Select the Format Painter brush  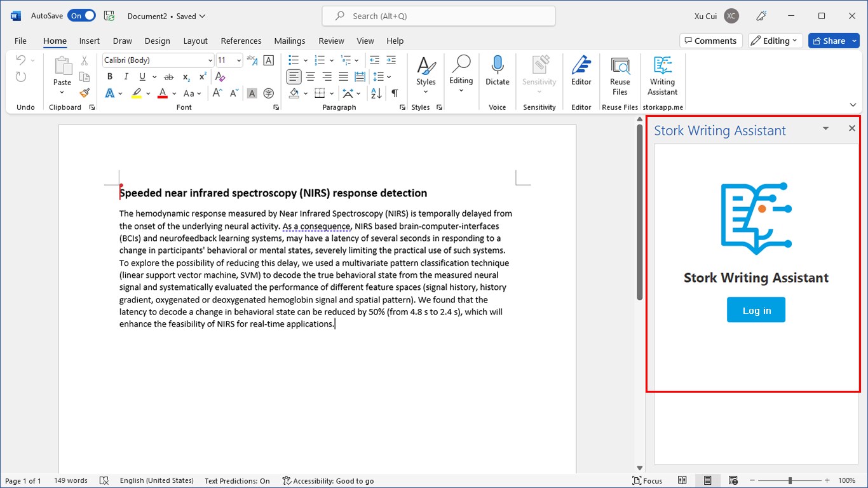point(85,93)
